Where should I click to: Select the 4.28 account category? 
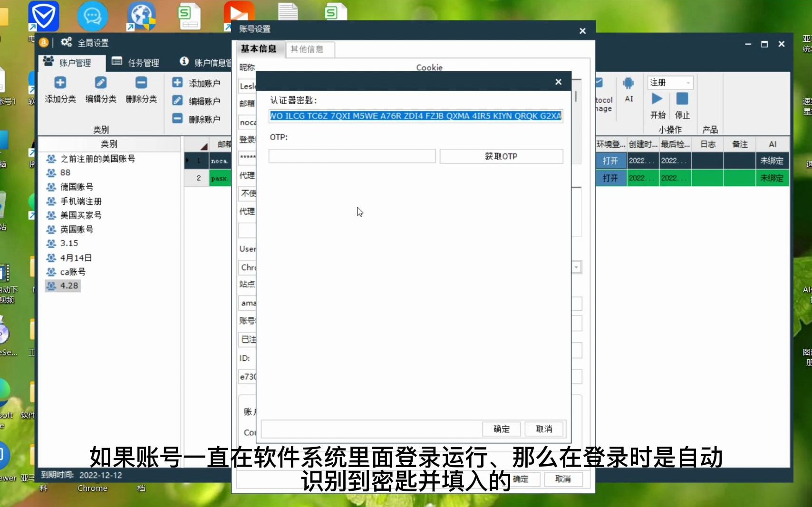[68, 286]
